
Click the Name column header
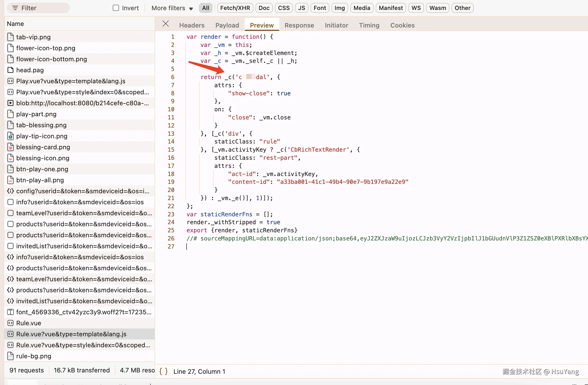15,24
